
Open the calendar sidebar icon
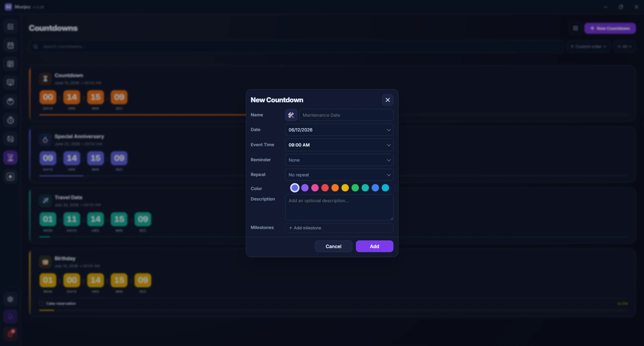pyautogui.click(x=10, y=45)
